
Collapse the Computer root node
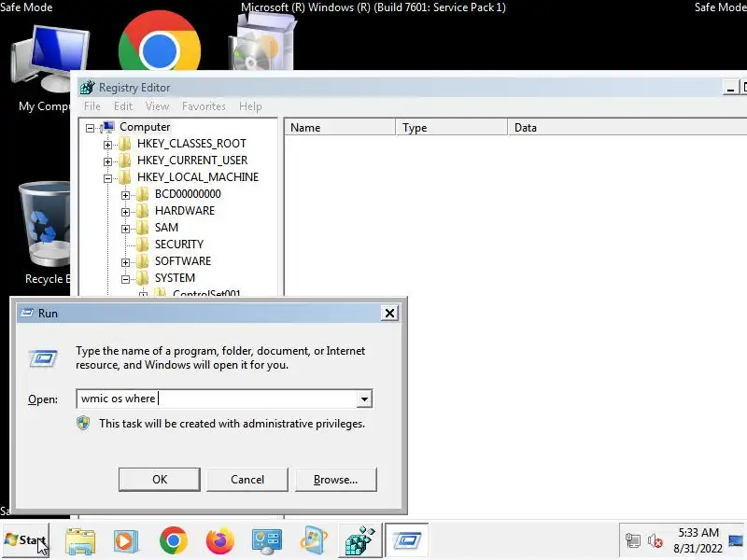pos(90,128)
